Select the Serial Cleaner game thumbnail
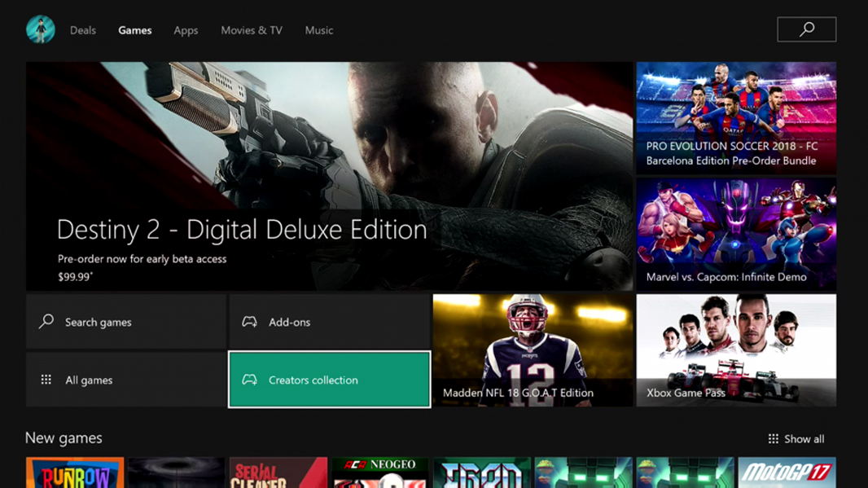Viewport: 868px width, 488px height. [x=278, y=471]
